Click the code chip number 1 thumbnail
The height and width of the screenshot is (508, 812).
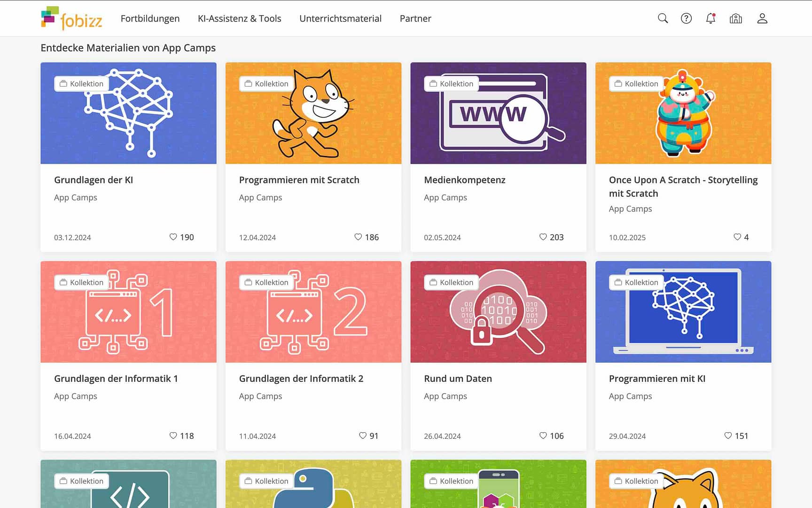(x=128, y=312)
